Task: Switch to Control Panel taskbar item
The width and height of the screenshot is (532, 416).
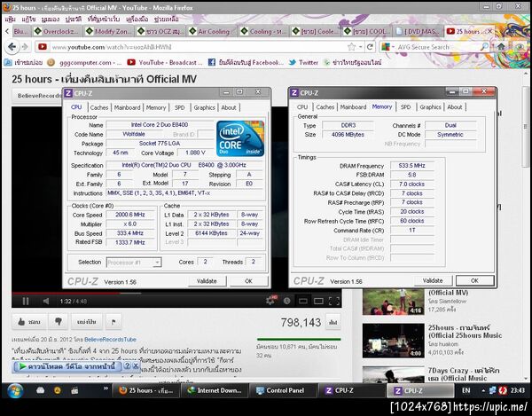Action: (284, 390)
